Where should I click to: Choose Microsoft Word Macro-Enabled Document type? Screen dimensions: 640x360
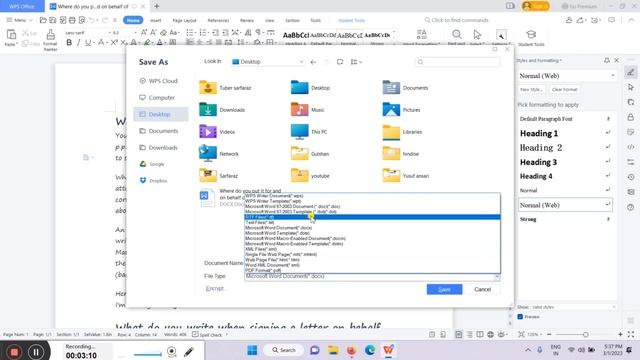tap(372, 238)
